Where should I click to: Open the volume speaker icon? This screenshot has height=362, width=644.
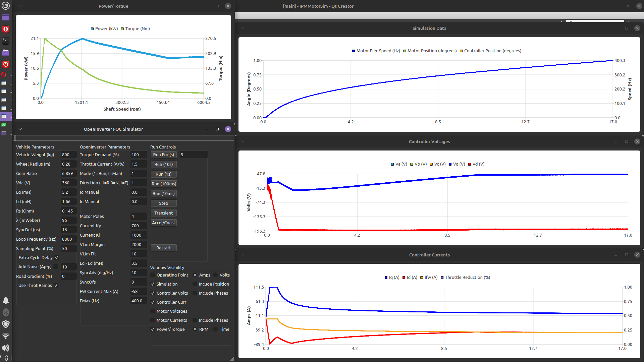pos(6,348)
